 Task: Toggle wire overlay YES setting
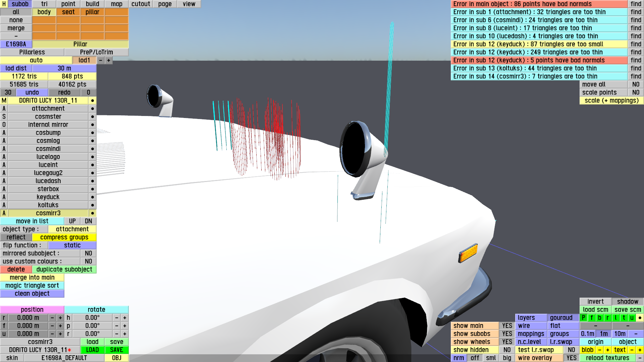pos(571,358)
